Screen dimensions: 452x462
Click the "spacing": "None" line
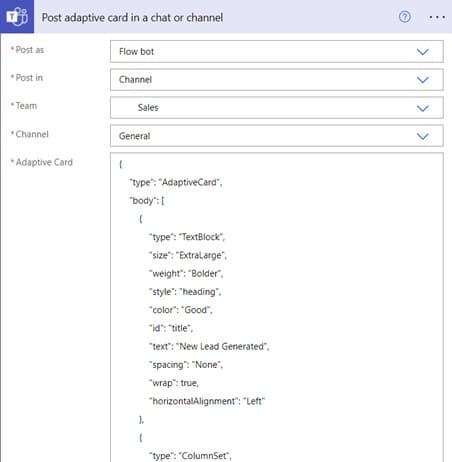pyautogui.click(x=186, y=365)
